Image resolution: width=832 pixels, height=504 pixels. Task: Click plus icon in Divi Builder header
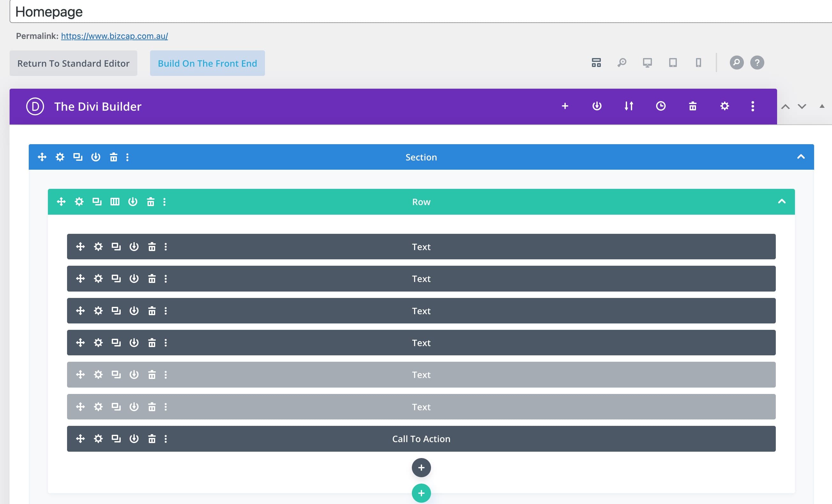(565, 106)
